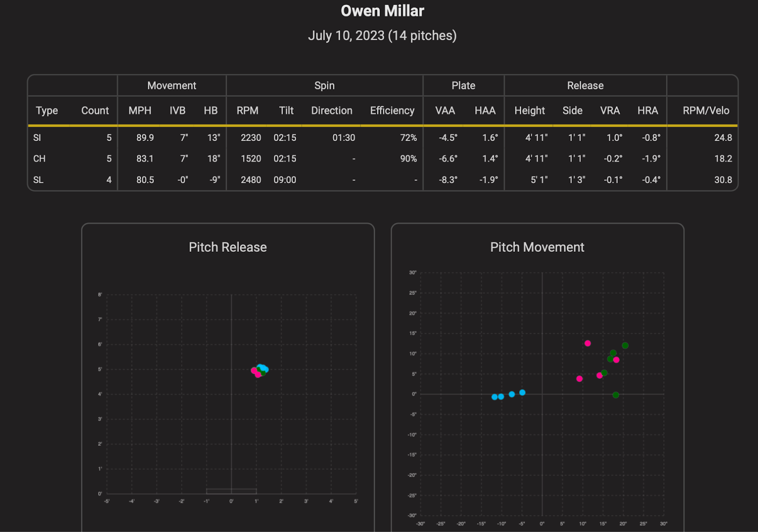The width and height of the screenshot is (758, 532).
Task: Click the SL spin rate 2480
Action: [x=251, y=180]
